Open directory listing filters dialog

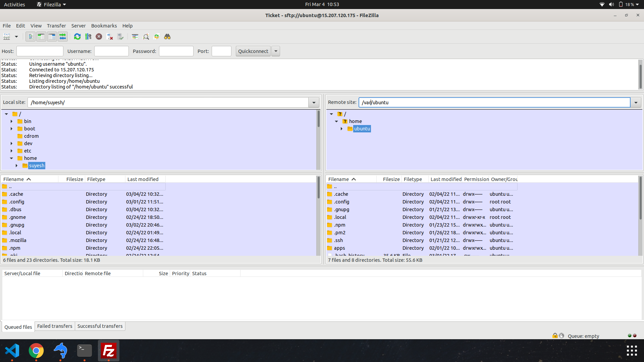pos(135,37)
